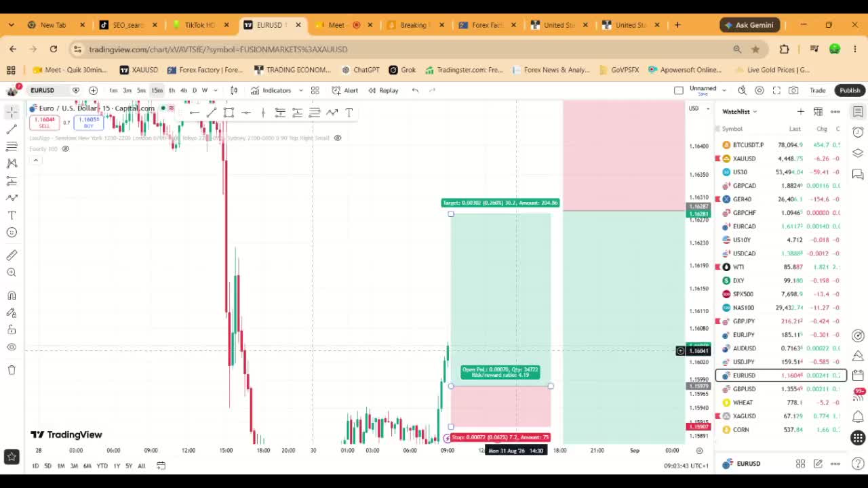This screenshot has height=488, width=868.
Task: Select rectangle tool in floating drawing toolbar
Action: tap(229, 113)
